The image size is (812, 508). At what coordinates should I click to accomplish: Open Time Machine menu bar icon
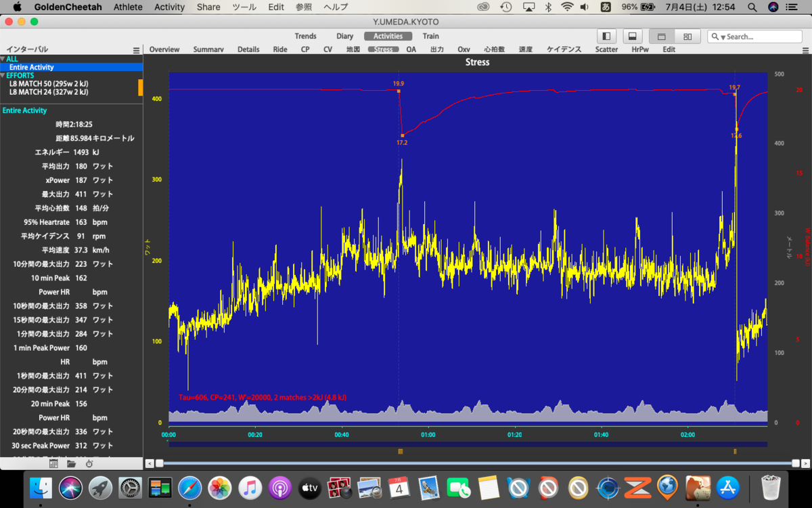[x=506, y=7]
